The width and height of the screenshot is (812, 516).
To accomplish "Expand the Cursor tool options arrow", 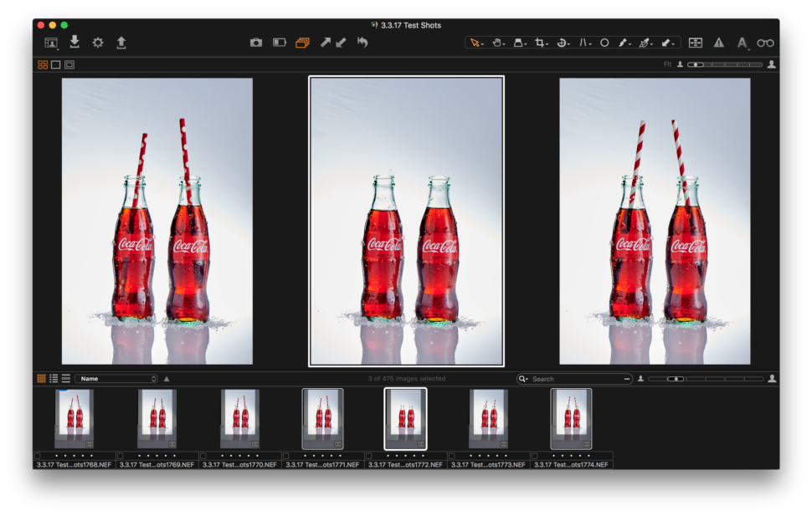I will (484, 45).
